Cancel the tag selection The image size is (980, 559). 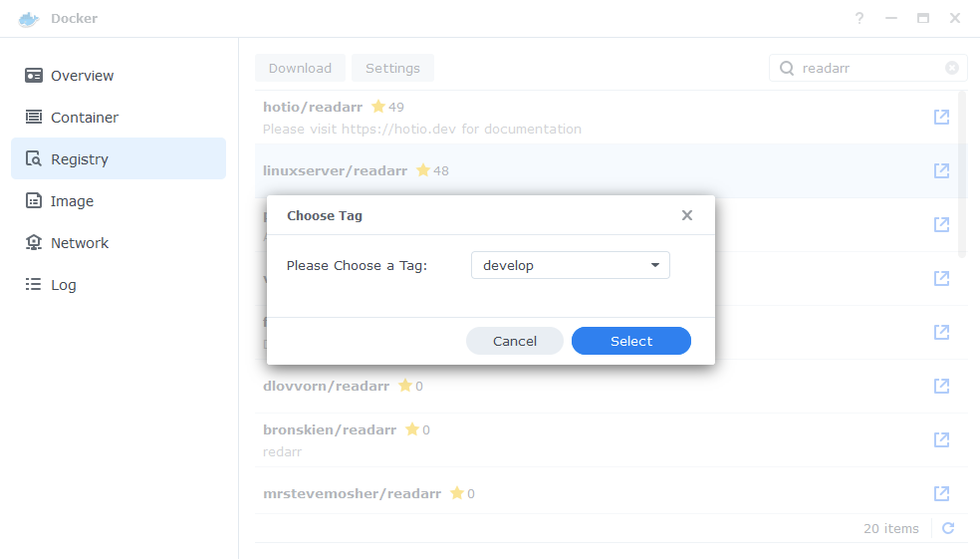514,341
